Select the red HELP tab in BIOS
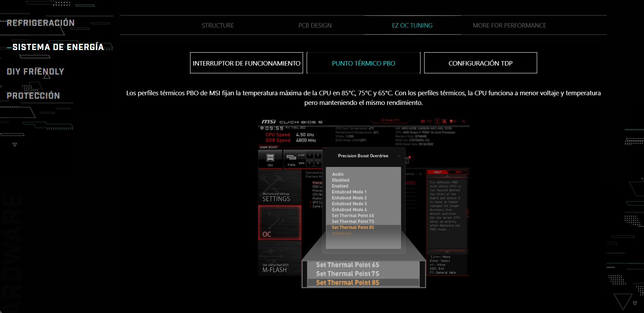The image size is (644, 313). (438, 172)
